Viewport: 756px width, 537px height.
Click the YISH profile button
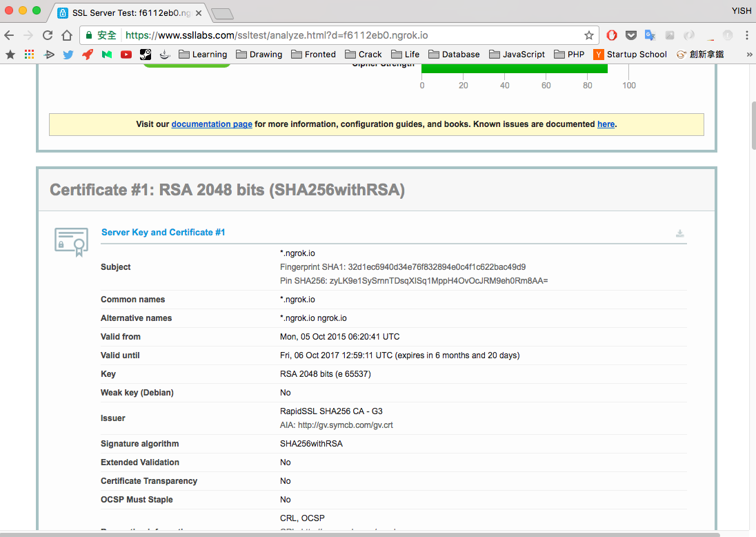(x=741, y=10)
